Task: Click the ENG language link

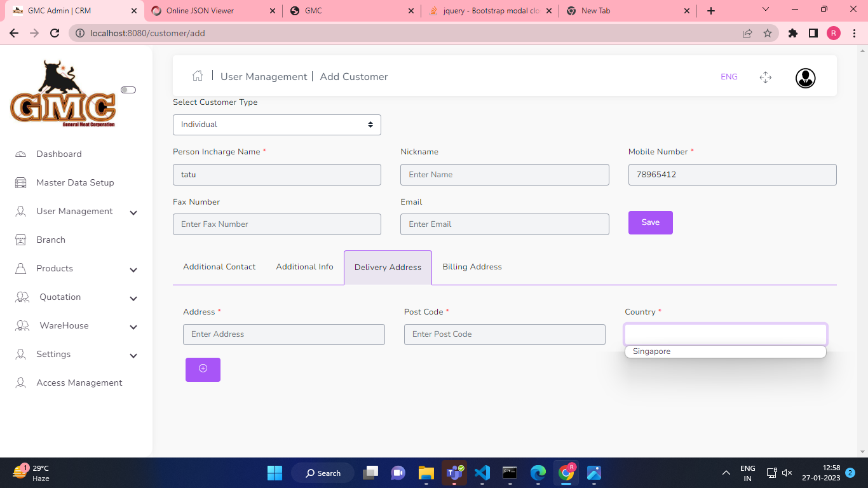Action: (729, 77)
